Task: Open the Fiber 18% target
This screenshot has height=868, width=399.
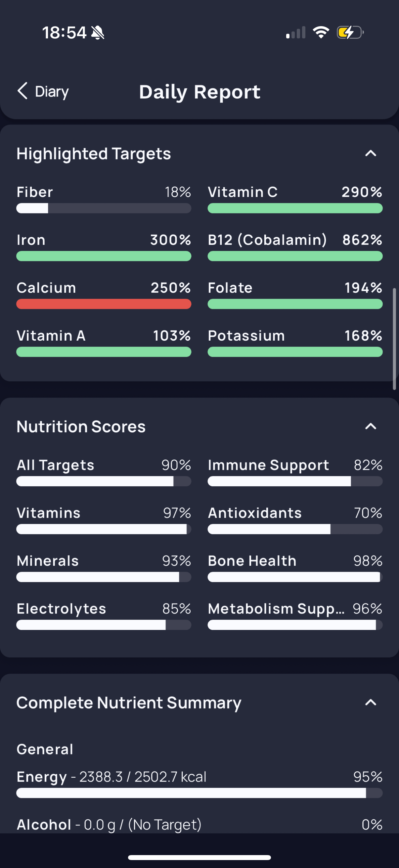Action: (104, 199)
